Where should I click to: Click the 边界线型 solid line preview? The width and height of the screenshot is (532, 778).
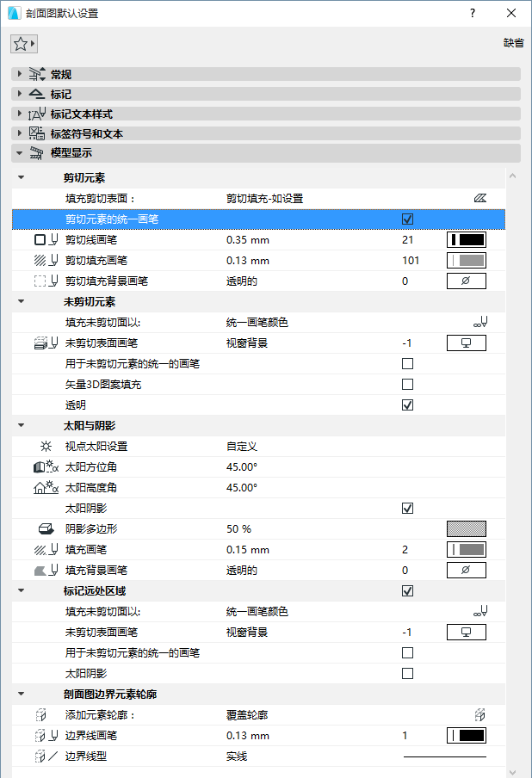(445, 756)
